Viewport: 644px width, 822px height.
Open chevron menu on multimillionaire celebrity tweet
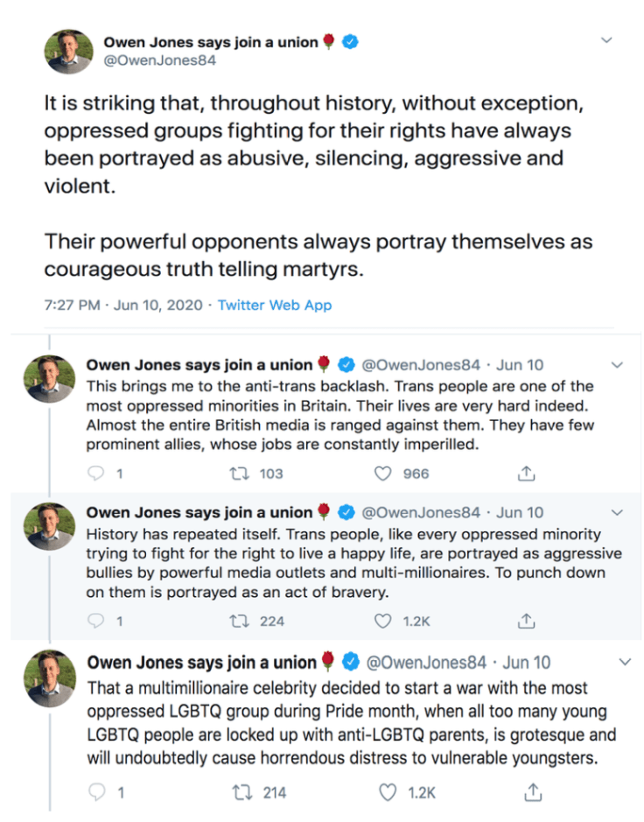tap(624, 662)
